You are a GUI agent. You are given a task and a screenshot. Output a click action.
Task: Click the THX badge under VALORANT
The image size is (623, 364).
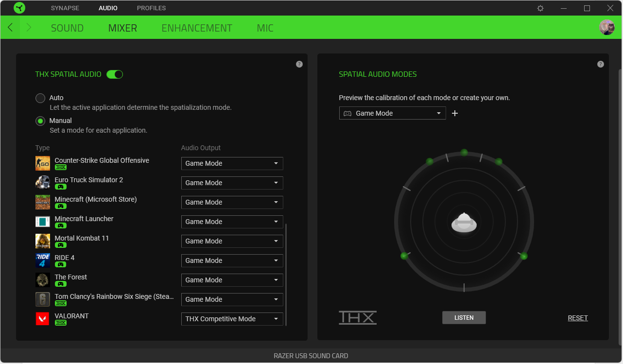pyautogui.click(x=61, y=323)
